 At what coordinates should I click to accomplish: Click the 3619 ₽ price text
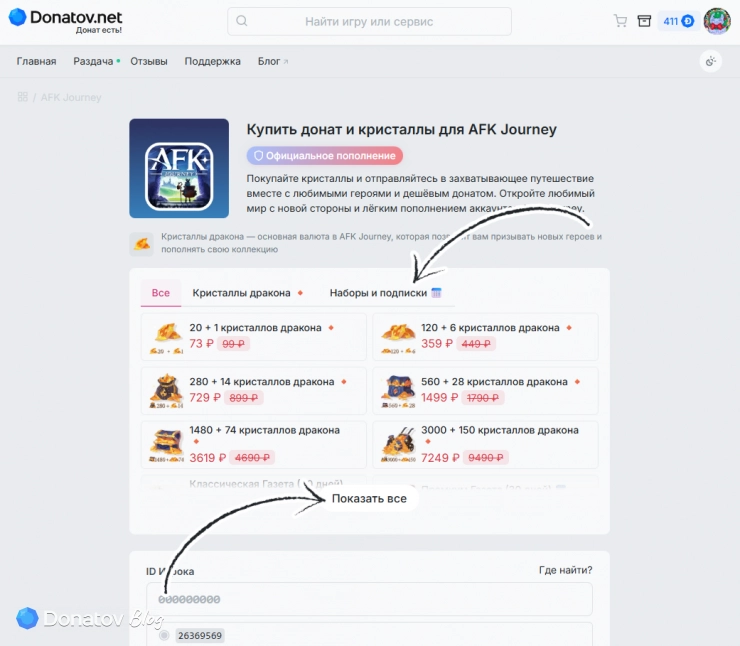click(208, 458)
